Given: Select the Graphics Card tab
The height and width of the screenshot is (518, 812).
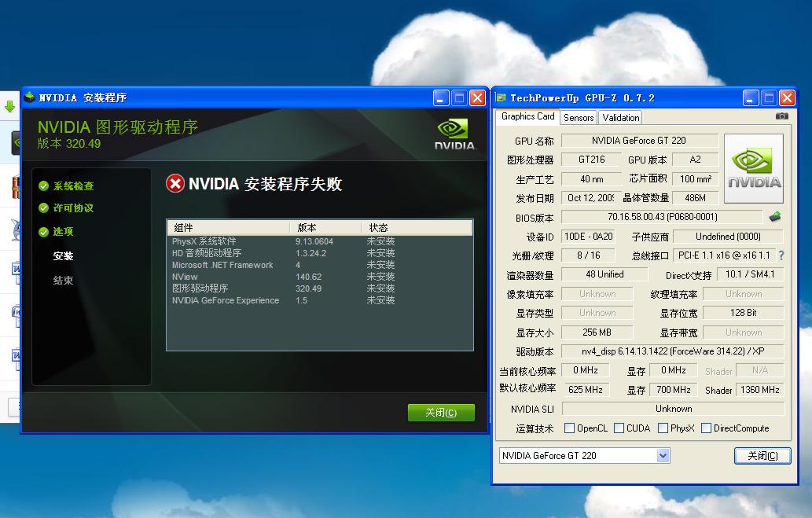Looking at the screenshot, I should click(x=527, y=116).
